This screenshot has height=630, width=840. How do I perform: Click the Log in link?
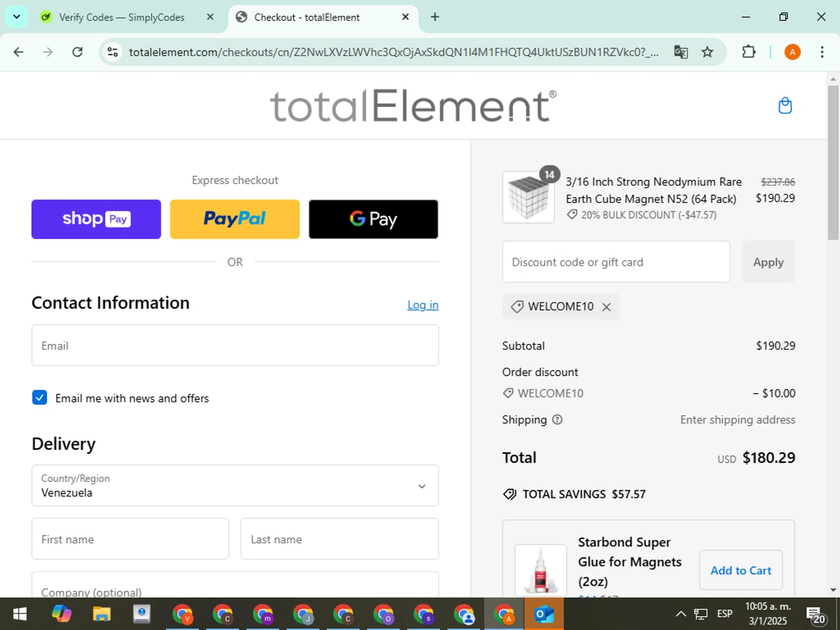coord(423,305)
